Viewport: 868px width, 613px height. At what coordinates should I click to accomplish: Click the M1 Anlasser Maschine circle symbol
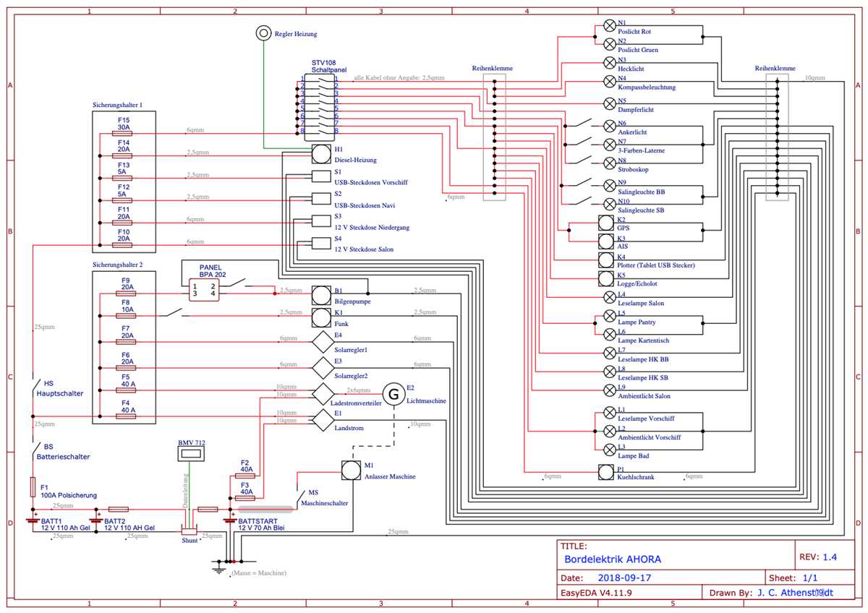click(x=351, y=471)
